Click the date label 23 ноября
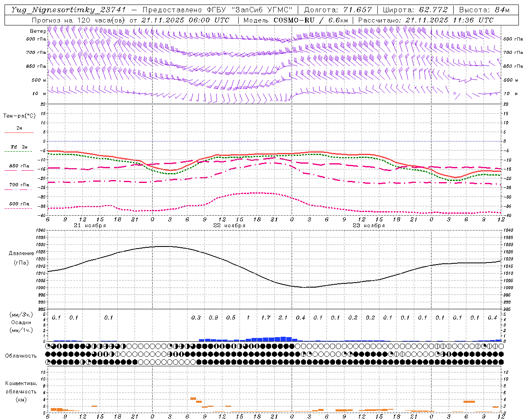This screenshot has height=420, width=525. coord(369,226)
